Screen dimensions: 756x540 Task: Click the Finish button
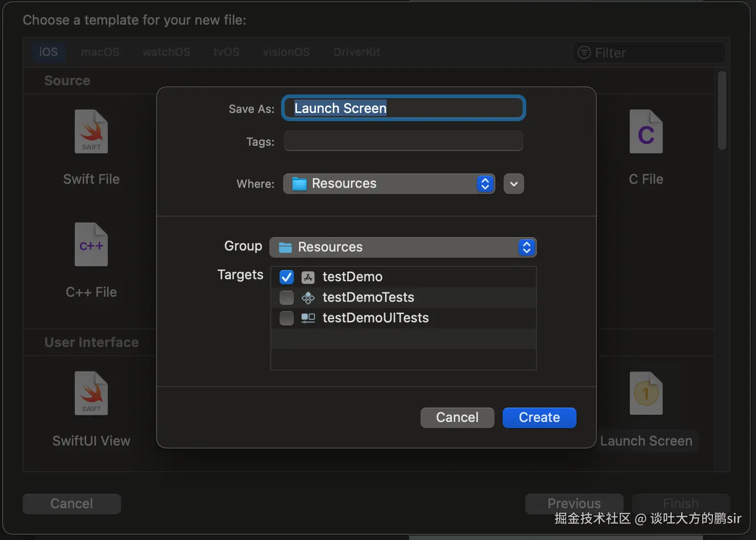coord(681,504)
